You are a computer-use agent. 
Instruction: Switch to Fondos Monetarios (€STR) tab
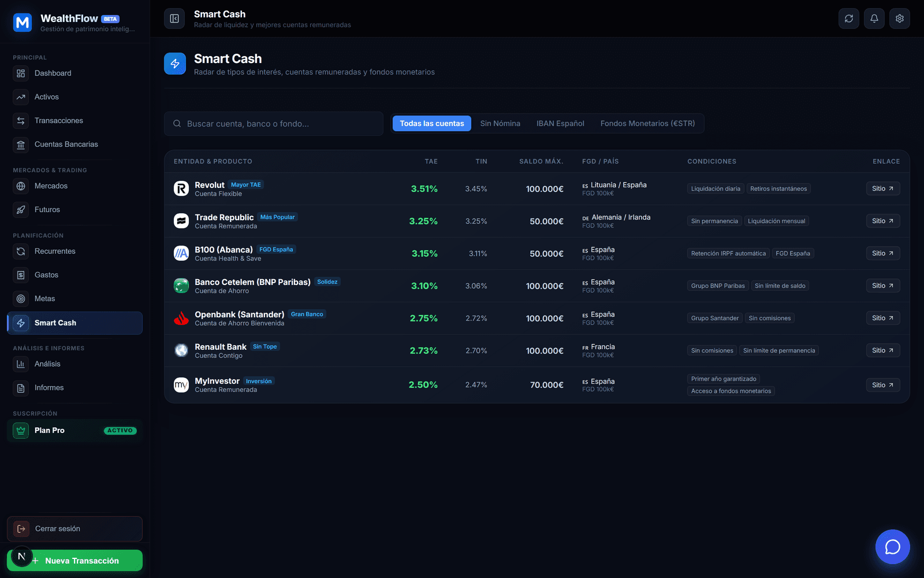[647, 124]
